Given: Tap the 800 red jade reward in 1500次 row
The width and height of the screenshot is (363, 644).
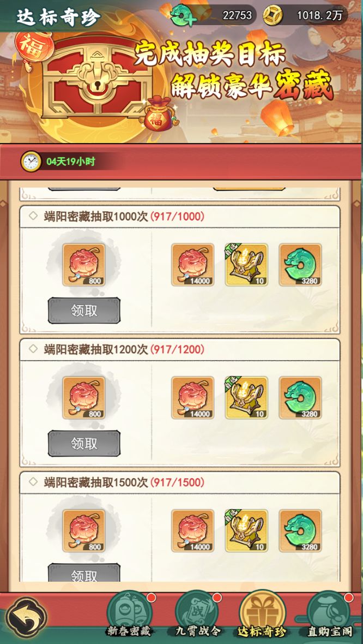Looking at the screenshot, I should pyautogui.click(x=84, y=530).
